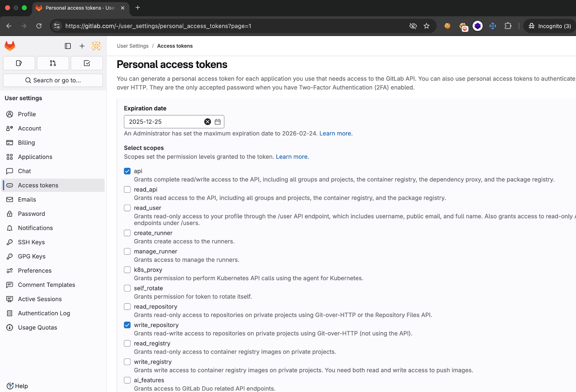Enable the manage_runner scope
The image size is (576, 392).
pyautogui.click(x=127, y=251)
